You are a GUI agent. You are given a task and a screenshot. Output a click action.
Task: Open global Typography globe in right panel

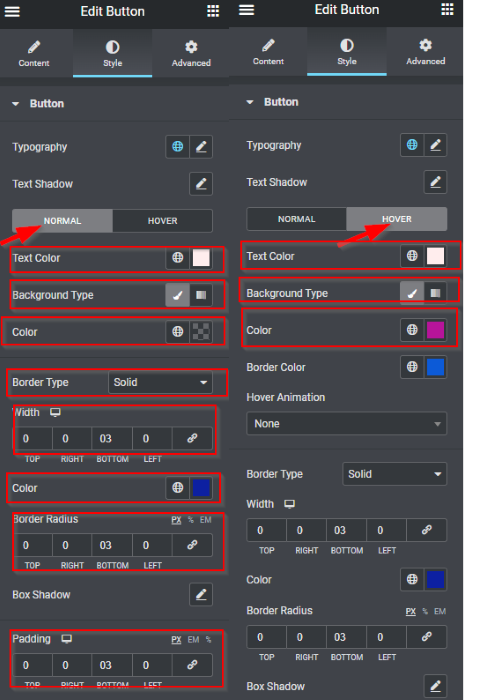(412, 145)
